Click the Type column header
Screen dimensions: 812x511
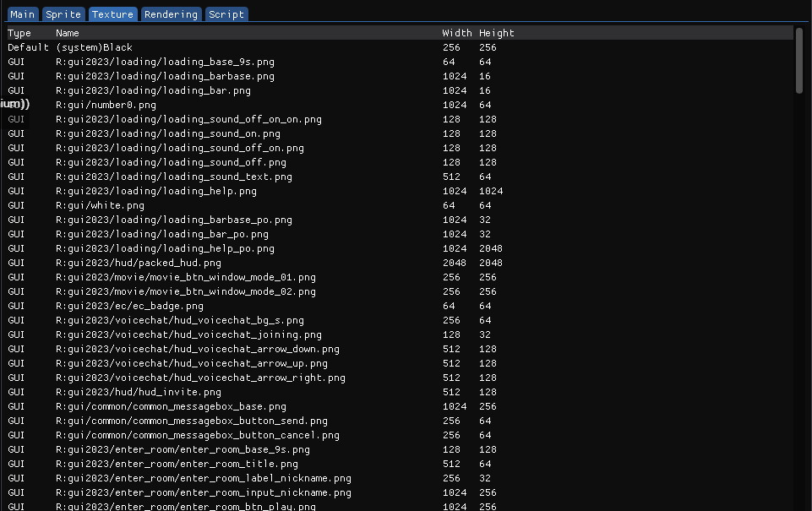pos(17,32)
